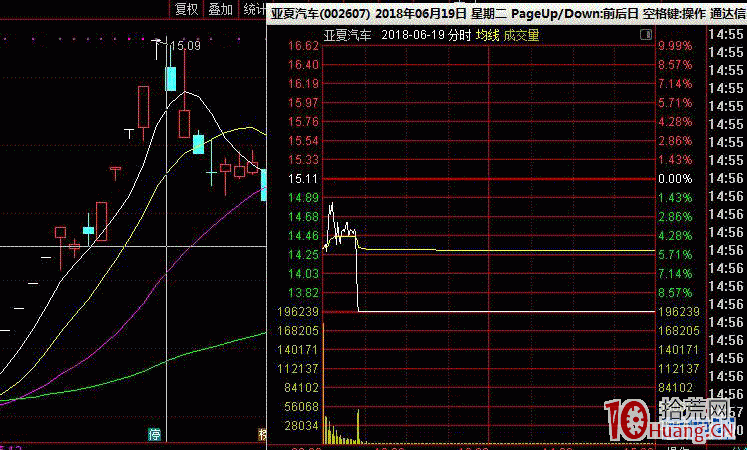Screen dimensions: 747x450
Task: Click the 15.09 high price label
Action: click(x=185, y=46)
